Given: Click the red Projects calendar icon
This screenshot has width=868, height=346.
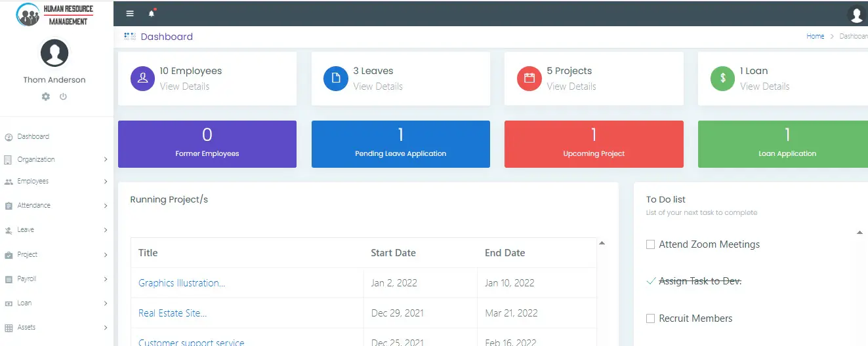Looking at the screenshot, I should point(529,79).
